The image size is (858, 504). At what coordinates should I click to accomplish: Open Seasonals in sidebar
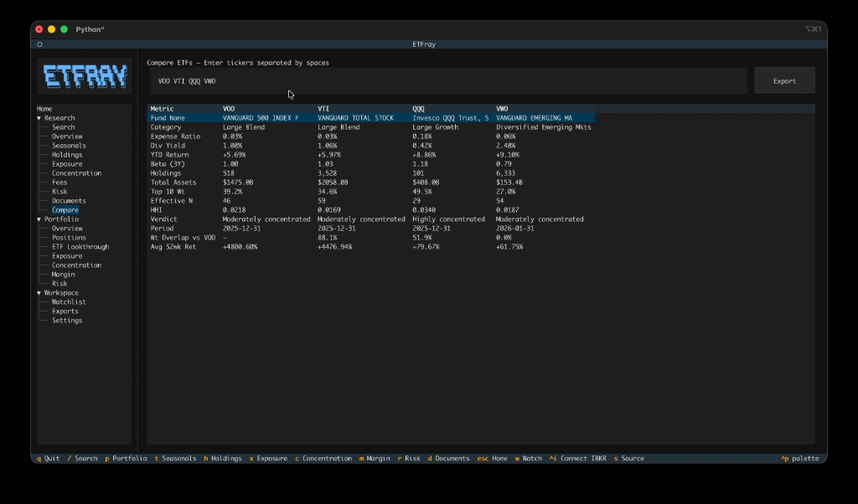[x=69, y=146]
